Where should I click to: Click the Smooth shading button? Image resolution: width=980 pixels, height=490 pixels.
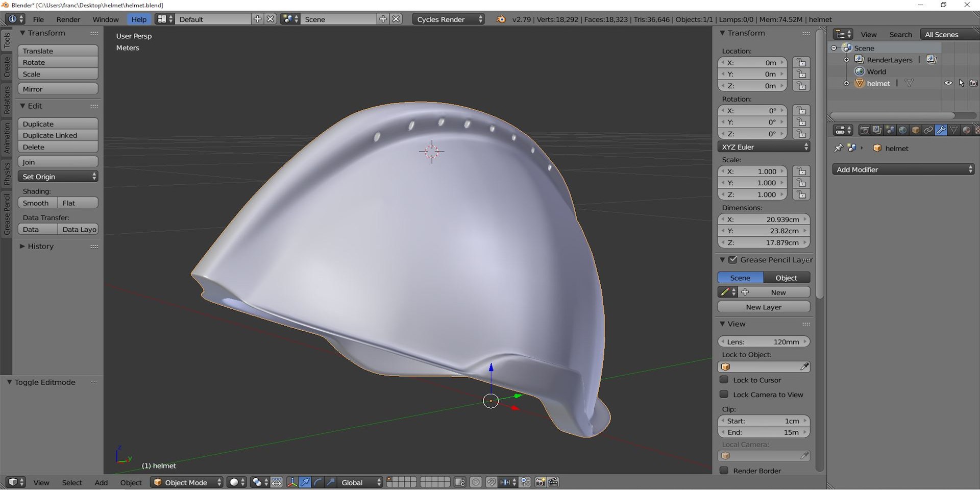(x=37, y=203)
